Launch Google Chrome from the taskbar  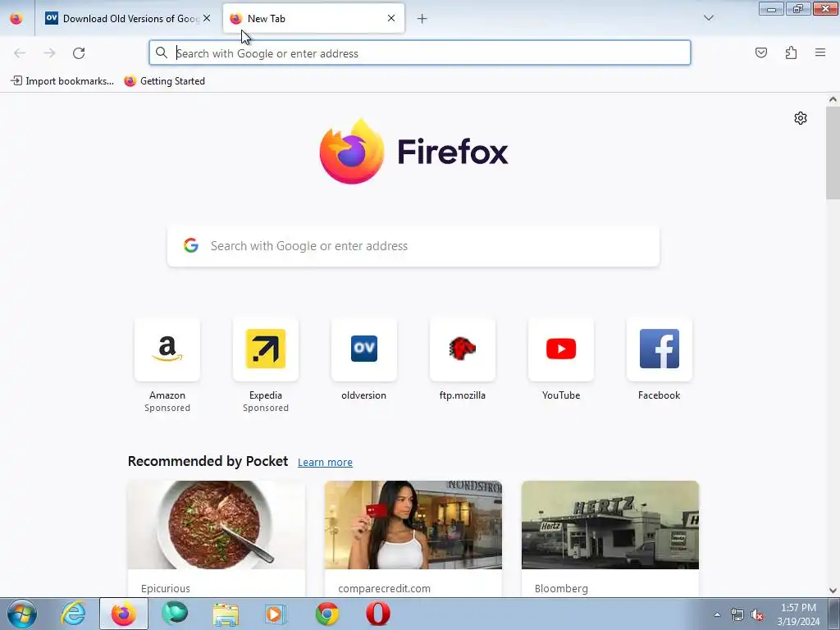[x=326, y=614]
